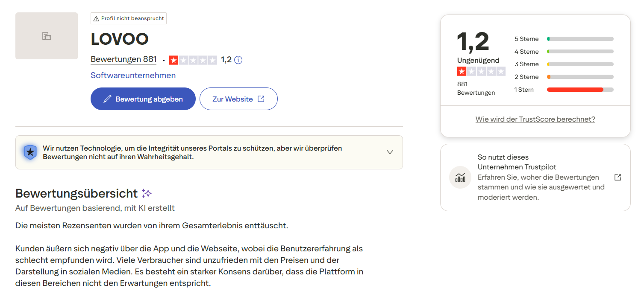Click the external link icon on Zur Website

click(261, 99)
